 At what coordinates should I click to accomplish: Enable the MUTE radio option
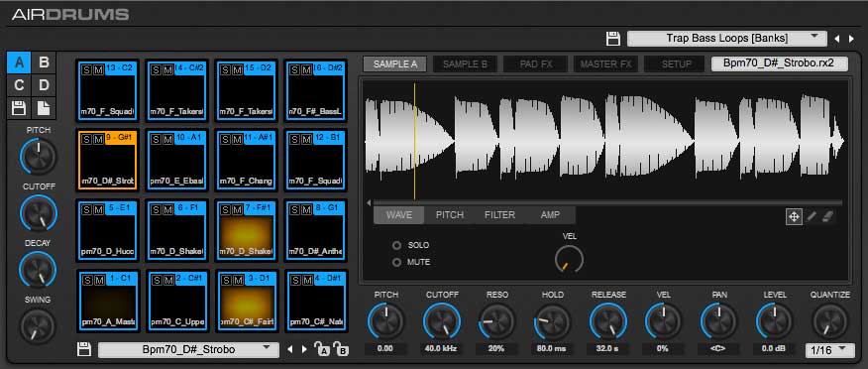point(396,262)
